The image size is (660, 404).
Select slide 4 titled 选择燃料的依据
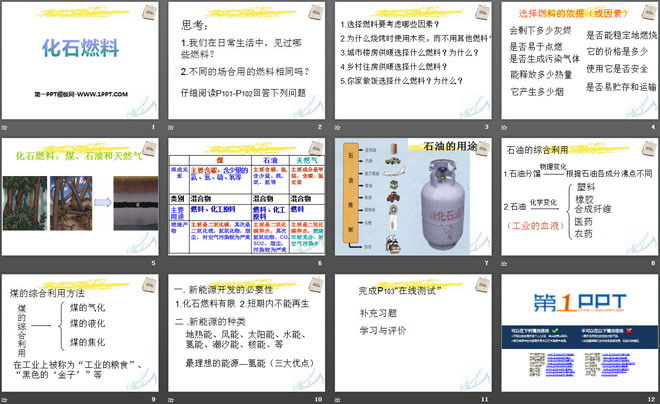(580, 60)
